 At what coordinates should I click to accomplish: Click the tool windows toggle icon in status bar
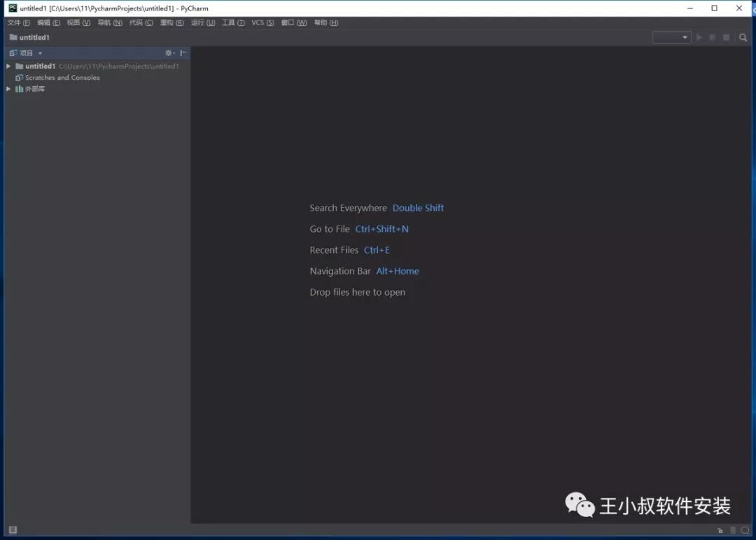[13, 530]
